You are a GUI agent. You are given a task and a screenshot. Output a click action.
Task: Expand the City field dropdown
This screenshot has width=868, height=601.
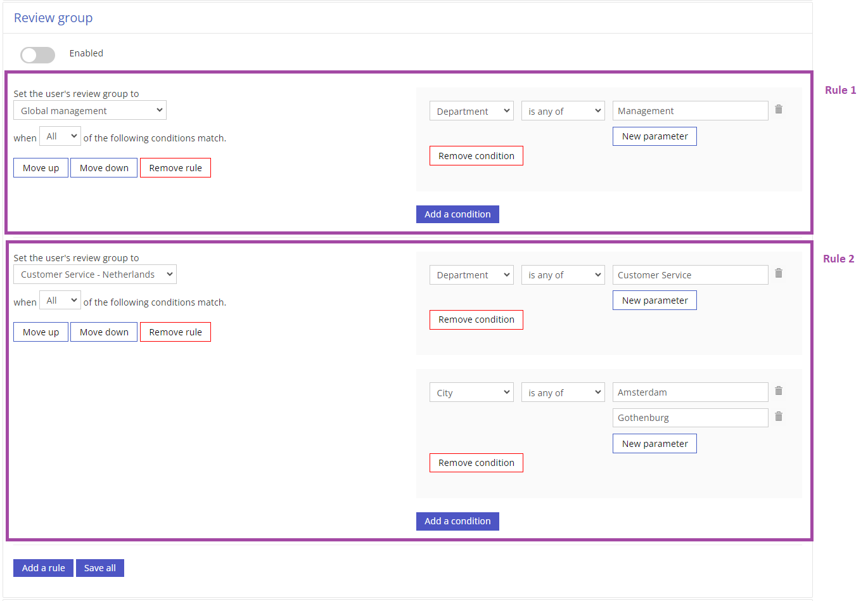point(471,392)
